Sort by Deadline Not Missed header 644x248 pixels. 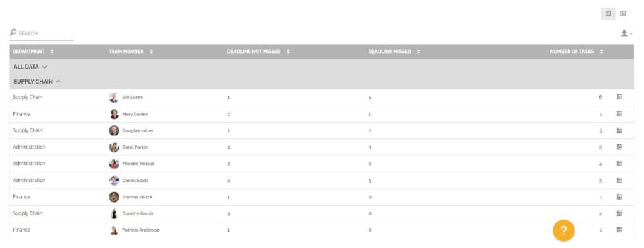258,52
